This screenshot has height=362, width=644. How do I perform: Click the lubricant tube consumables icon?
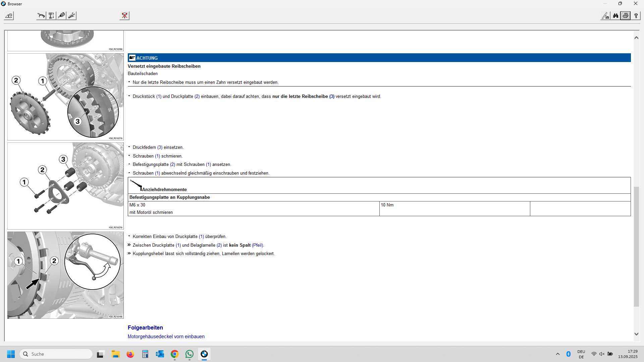click(x=61, y=16)
